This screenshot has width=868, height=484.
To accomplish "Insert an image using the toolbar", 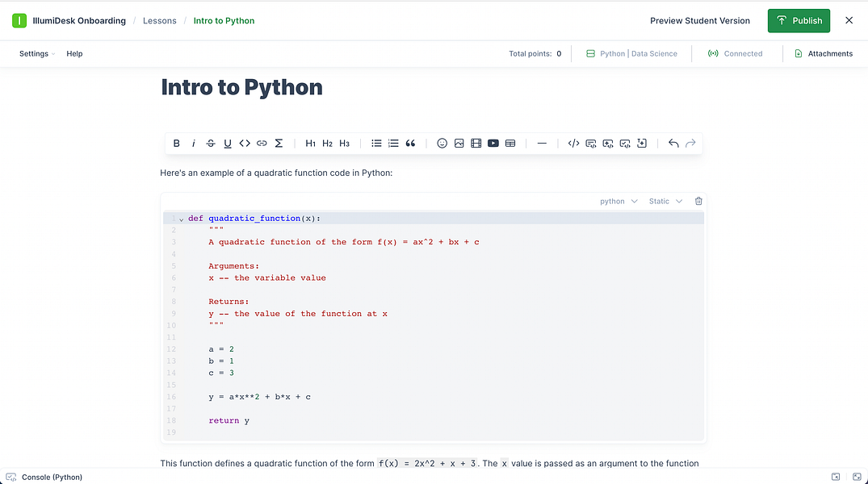I will point(459,143).
